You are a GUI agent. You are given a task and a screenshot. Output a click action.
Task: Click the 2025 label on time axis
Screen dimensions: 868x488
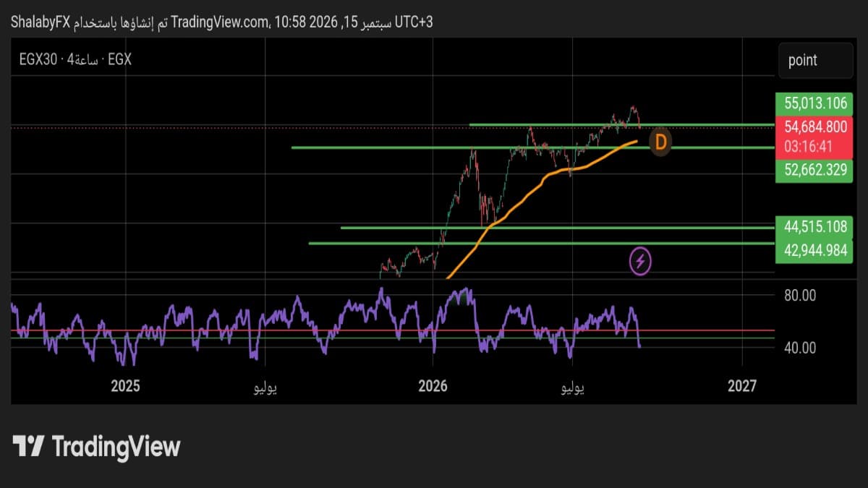click(125, 386)
